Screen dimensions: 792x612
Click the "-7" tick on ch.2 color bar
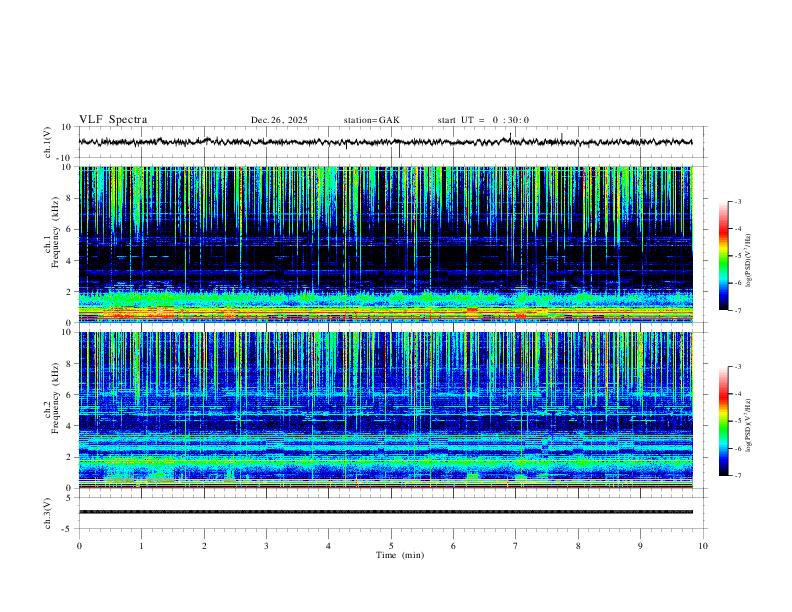pyautogui.click(x=738, y=476)
